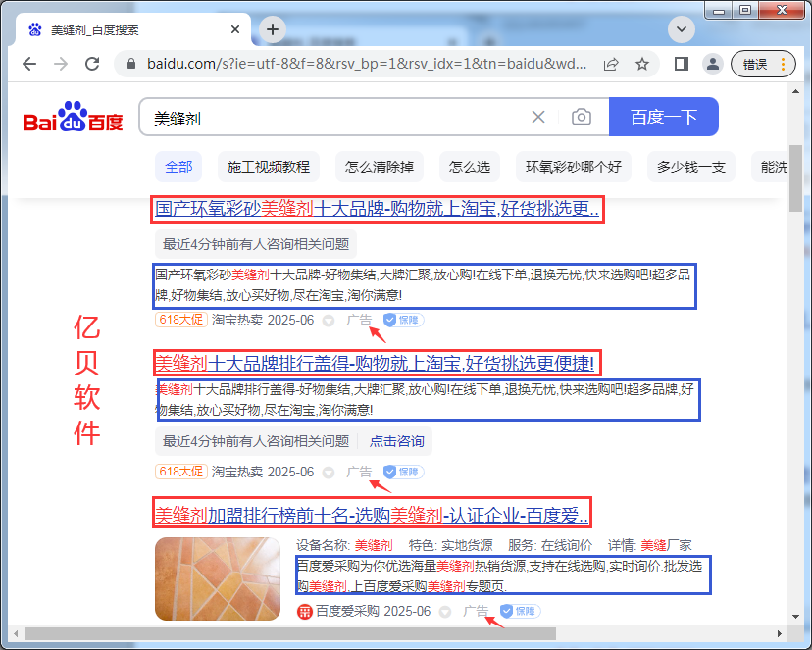Open a new browser tab

click(x=273, y=29)
